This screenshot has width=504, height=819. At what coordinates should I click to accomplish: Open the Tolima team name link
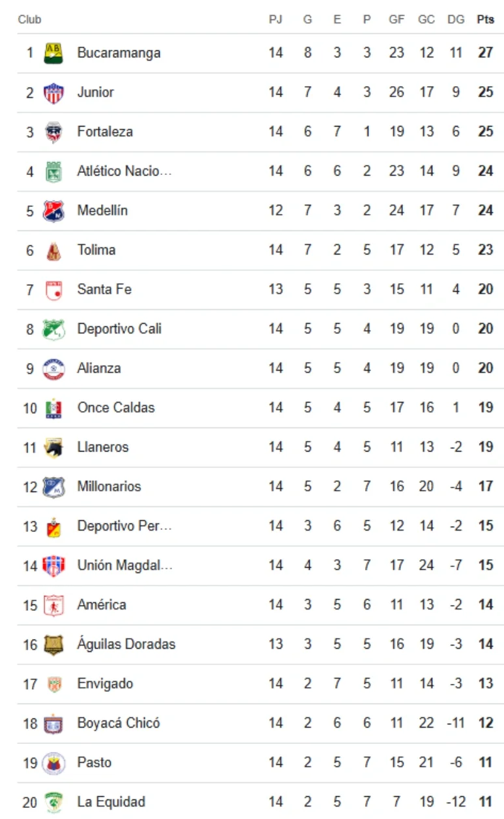(x=96, y=250)
